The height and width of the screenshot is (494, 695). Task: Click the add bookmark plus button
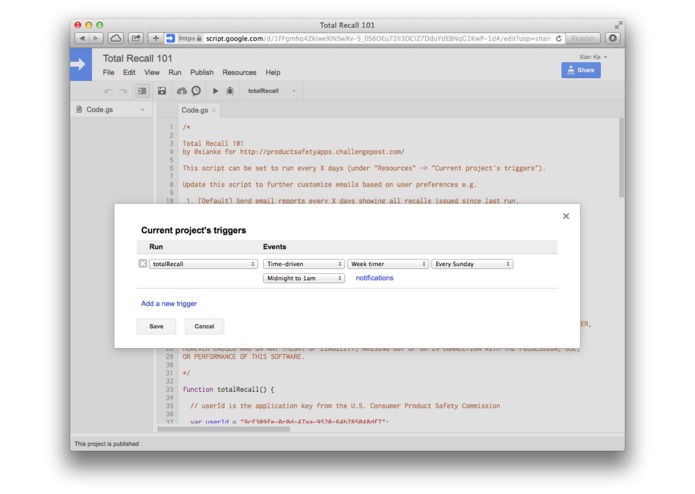tap(156, 39)
